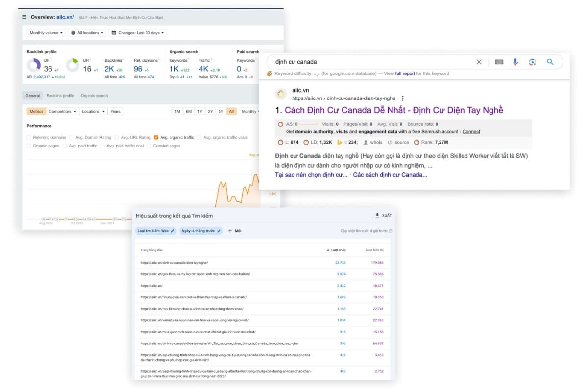
Task: Click the Semrush 'Rank: 7,27M' circle icon
Action: (416, 142)
